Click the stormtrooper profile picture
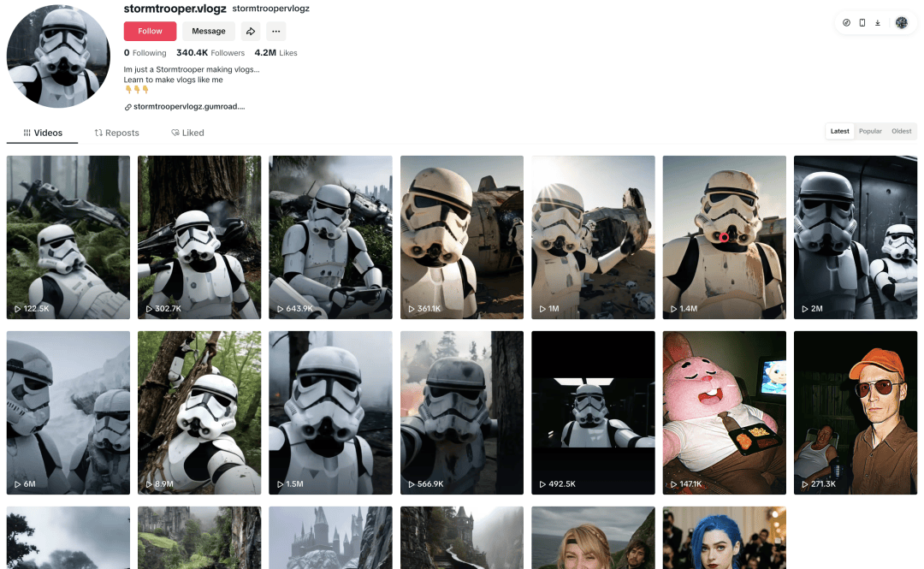Screen dimensions: 924x569 coord(58,56)
